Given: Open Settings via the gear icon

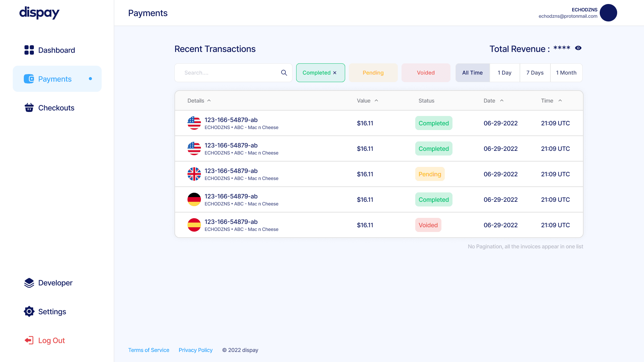Looking at the screenshot, I should pyautogui.click(x=29, y=311).
